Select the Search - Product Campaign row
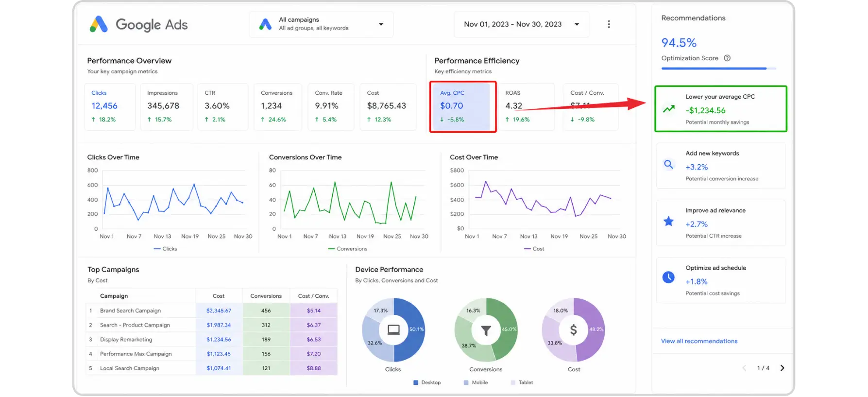Viewport: 868px width, 397px height. (x=211, y=325)
